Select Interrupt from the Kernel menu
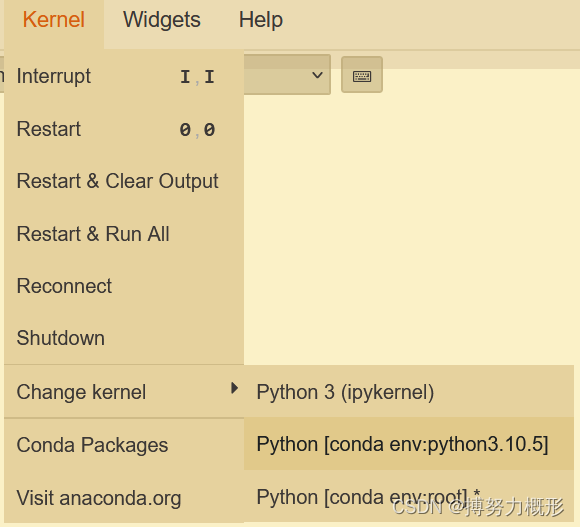 (x=124, y=76)
